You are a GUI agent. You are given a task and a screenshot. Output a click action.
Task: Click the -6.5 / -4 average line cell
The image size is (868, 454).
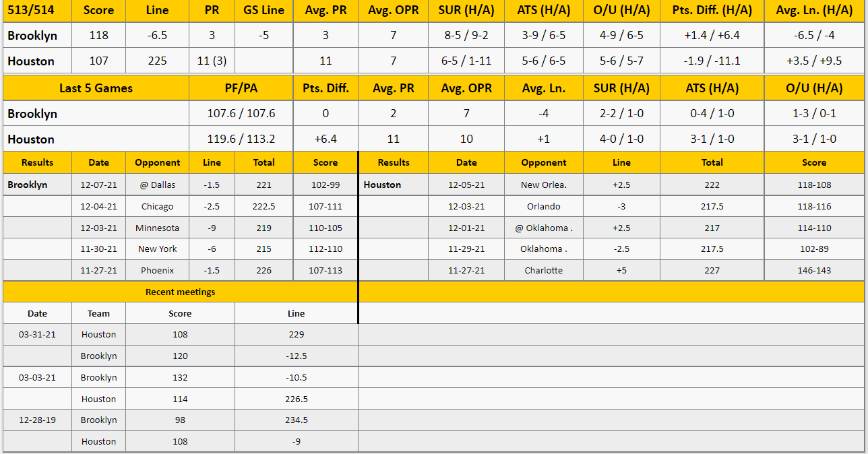[x=813, y=35]
